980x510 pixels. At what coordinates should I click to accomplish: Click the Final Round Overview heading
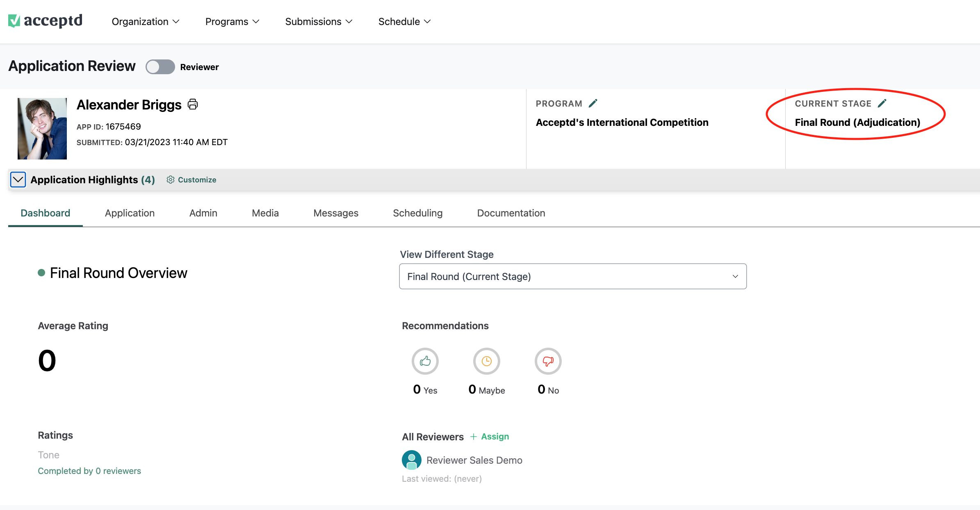click(x=119, y=273)
